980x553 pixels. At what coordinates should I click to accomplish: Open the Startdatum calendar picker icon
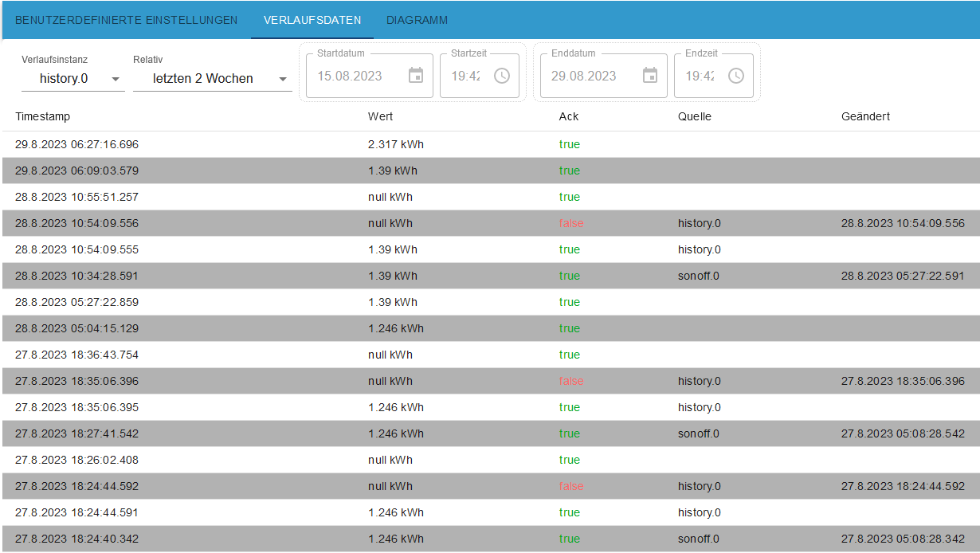pyautogui.click(x=416, y=76)
